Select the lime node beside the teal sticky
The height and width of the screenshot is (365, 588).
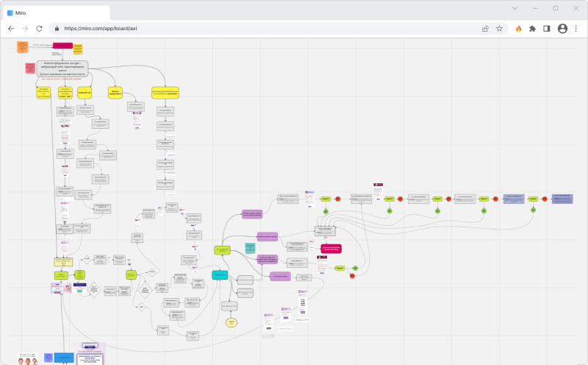tap(222, 250)
